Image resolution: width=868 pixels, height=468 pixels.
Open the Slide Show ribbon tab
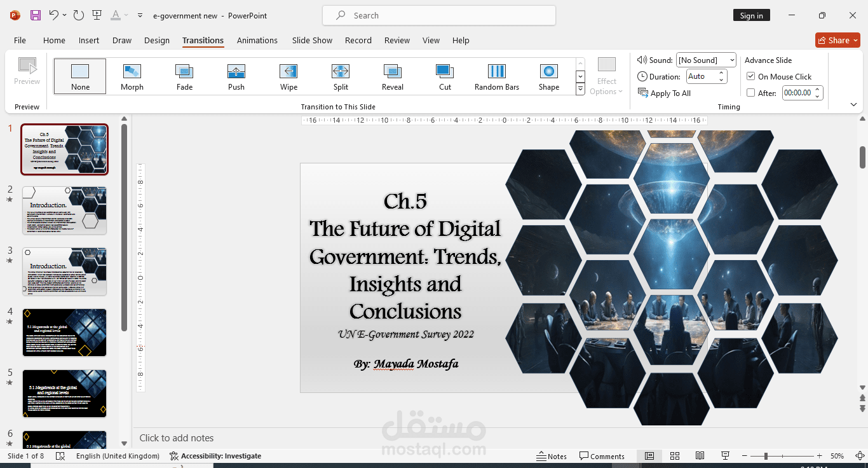312,40
